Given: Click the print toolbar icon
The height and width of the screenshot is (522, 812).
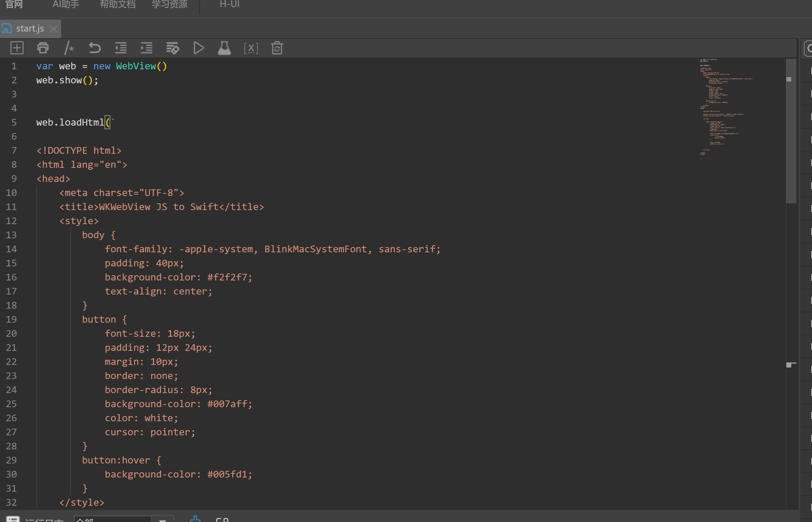Looking at the screenshot, I should pos(43,48).
